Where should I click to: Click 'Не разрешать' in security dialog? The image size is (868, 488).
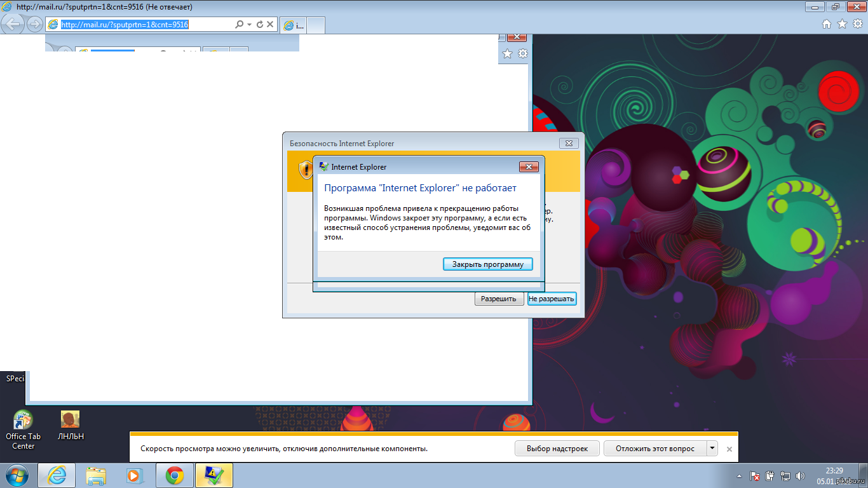[552, 299]
